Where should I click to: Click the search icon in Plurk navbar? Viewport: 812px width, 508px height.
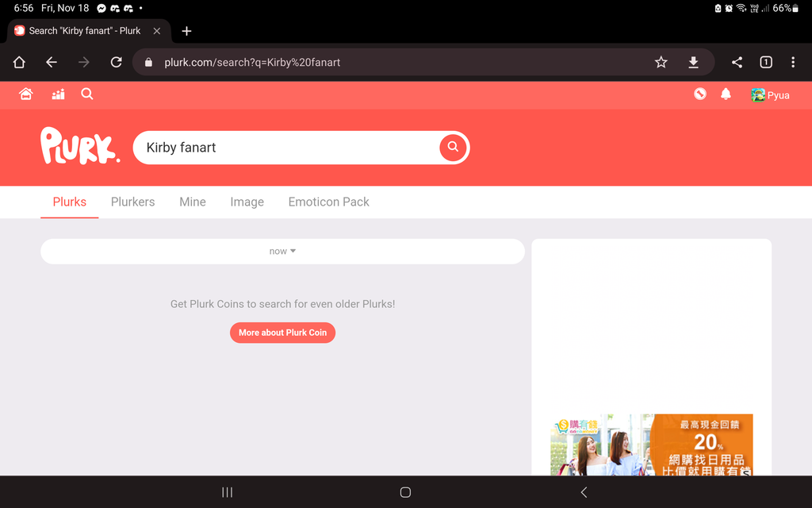[x=87, y=94]
